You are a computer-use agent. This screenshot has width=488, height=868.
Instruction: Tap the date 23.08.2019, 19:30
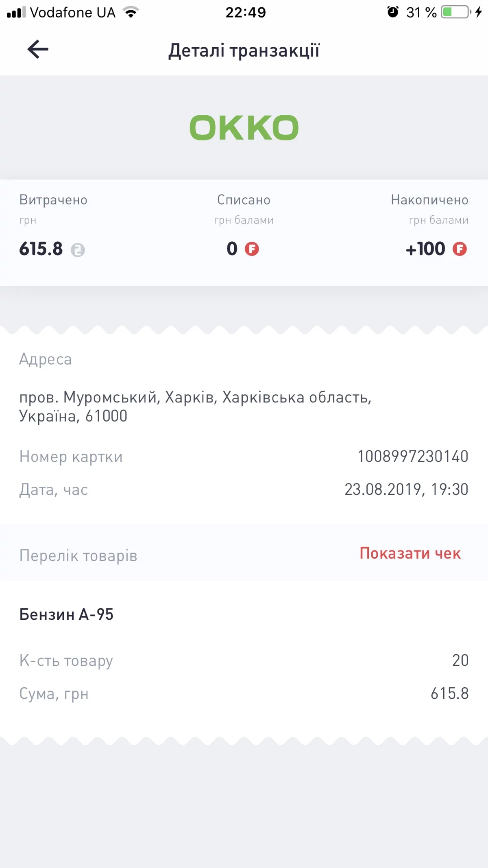[406, 490]
